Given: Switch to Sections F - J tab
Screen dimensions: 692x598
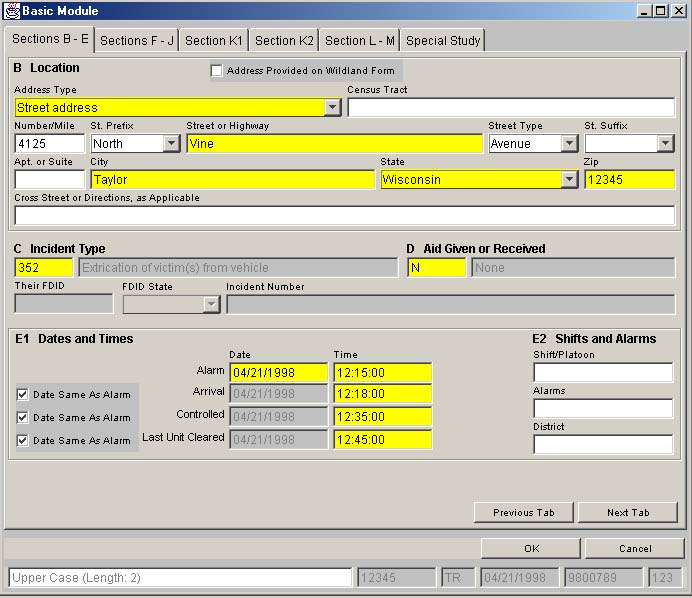Looking at the screenshot, I should (x=137, y=41).
